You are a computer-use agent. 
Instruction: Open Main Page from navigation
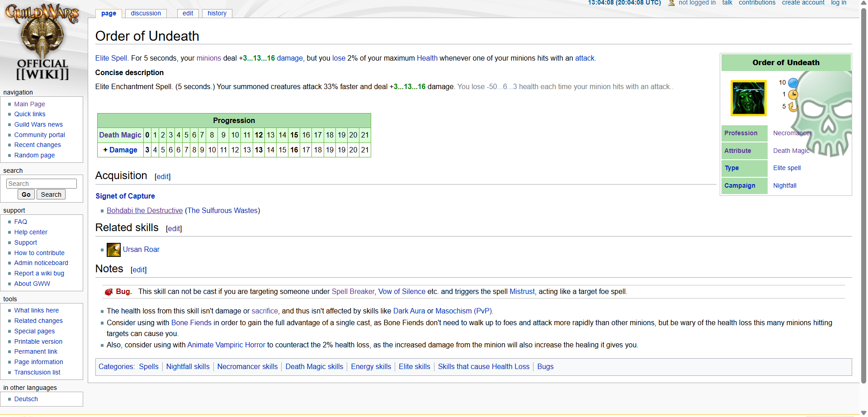(x=29, y=104)
